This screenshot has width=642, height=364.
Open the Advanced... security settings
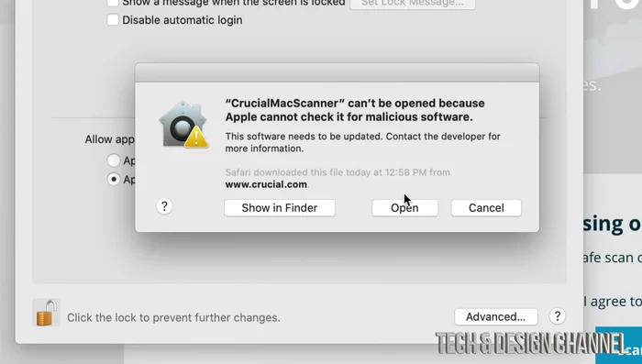coord(496,316)
